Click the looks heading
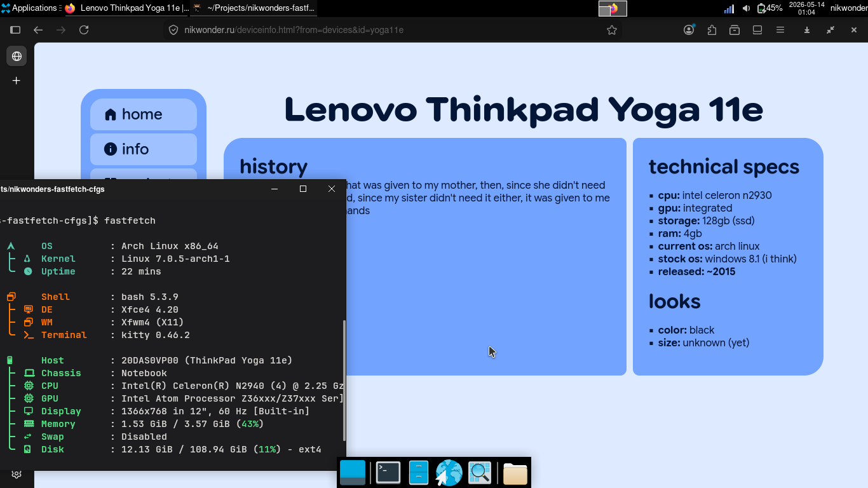 tap(674, 301)
